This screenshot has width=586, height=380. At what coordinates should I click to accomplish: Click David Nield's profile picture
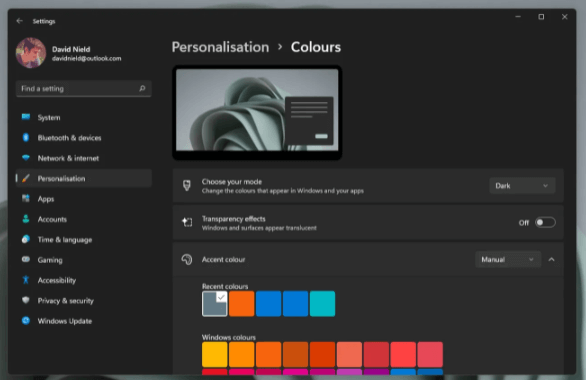tap(31, 53)
